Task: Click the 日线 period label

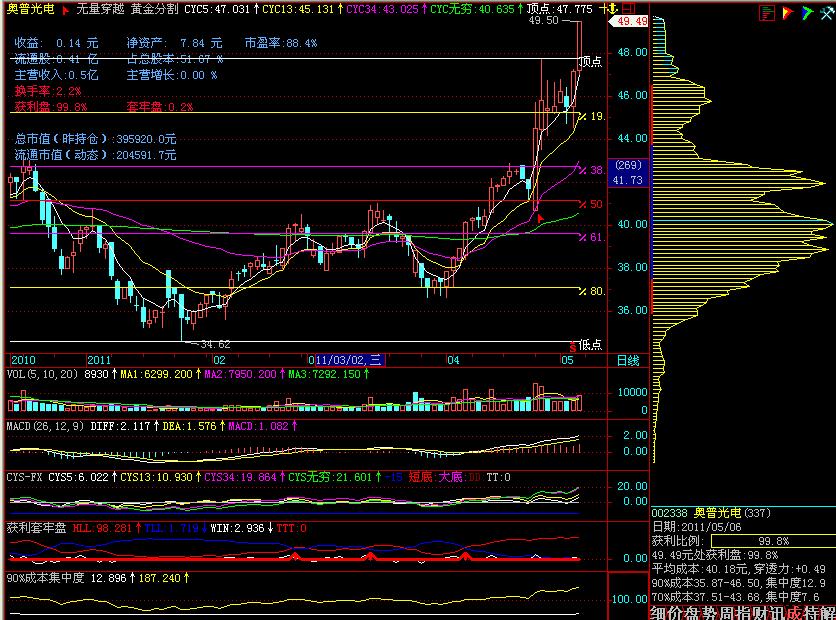Action: pyautogui.click(x=628, y=360)
